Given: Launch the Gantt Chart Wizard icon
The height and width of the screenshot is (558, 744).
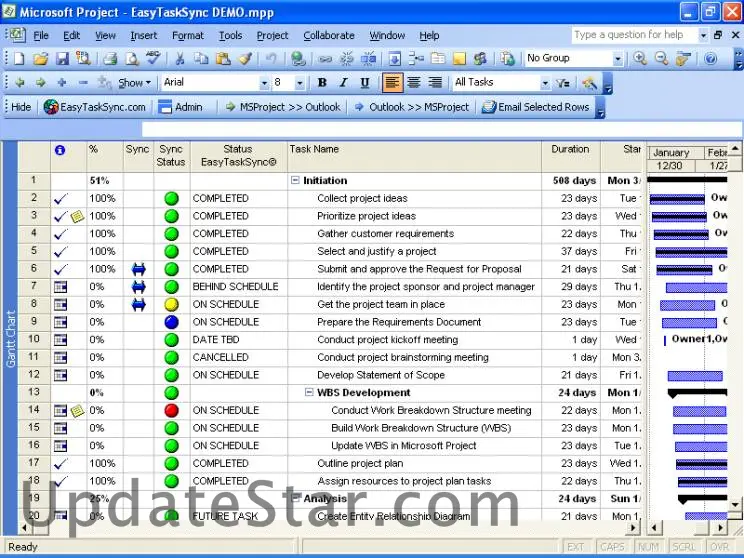Looking at the screenshot, I should [x=589, y=83].
